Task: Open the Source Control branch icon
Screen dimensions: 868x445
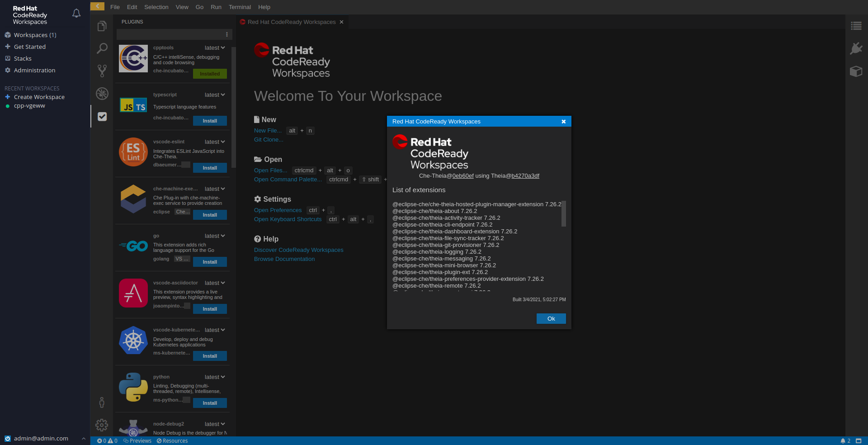Action: click(x=102, y=71)
